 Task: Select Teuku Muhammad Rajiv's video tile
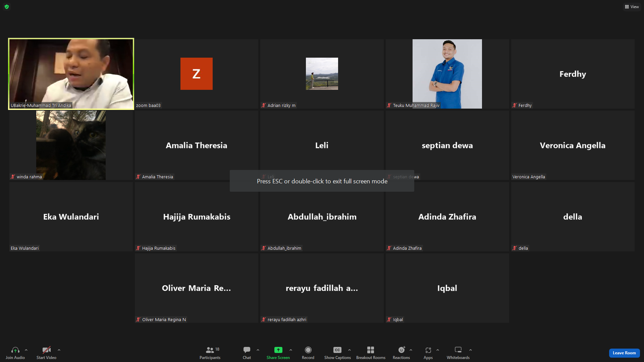point(447,74)
